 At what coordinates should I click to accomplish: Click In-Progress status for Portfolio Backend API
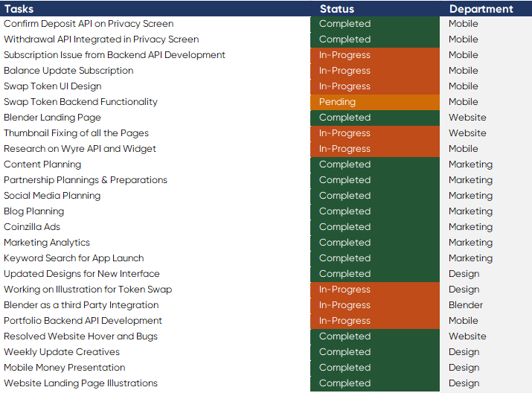(375, 320)
